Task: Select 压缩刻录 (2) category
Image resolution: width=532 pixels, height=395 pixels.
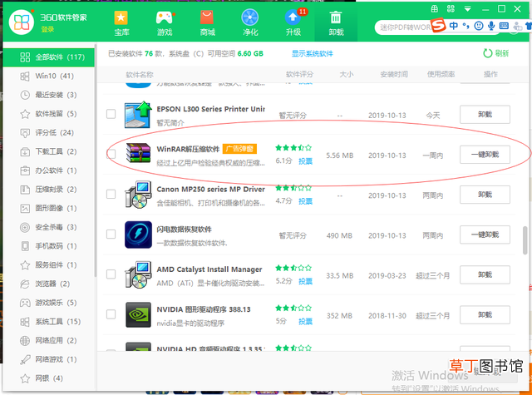Action: tap(48, 190)
